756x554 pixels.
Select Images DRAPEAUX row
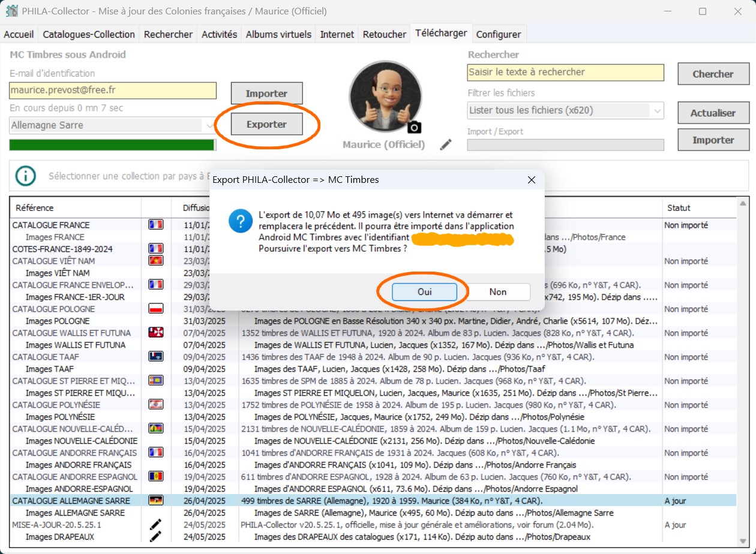click(374, 537)
